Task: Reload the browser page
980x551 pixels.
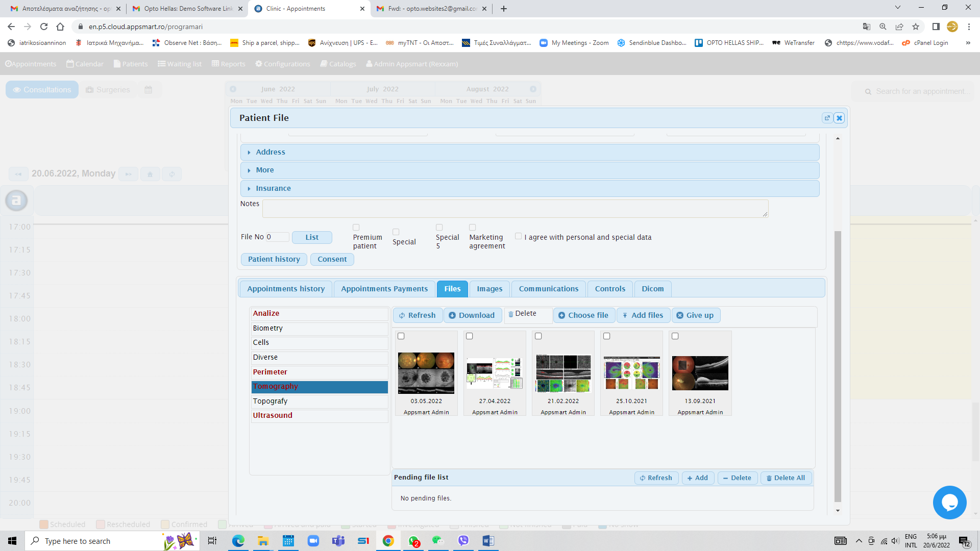Action: [x=44, y=27]
